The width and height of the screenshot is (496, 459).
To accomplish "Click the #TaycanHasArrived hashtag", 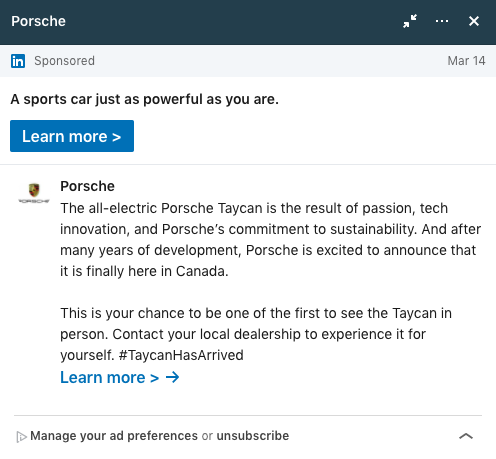I will [181, 355].
